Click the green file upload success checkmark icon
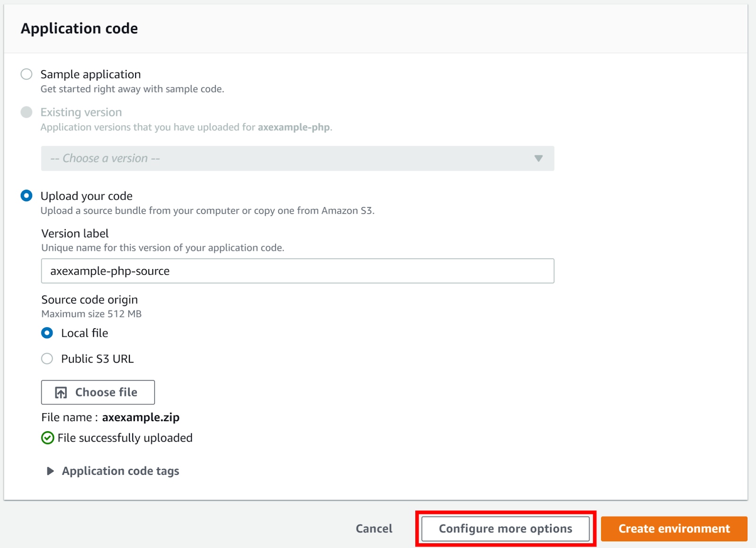 point(48,438)
